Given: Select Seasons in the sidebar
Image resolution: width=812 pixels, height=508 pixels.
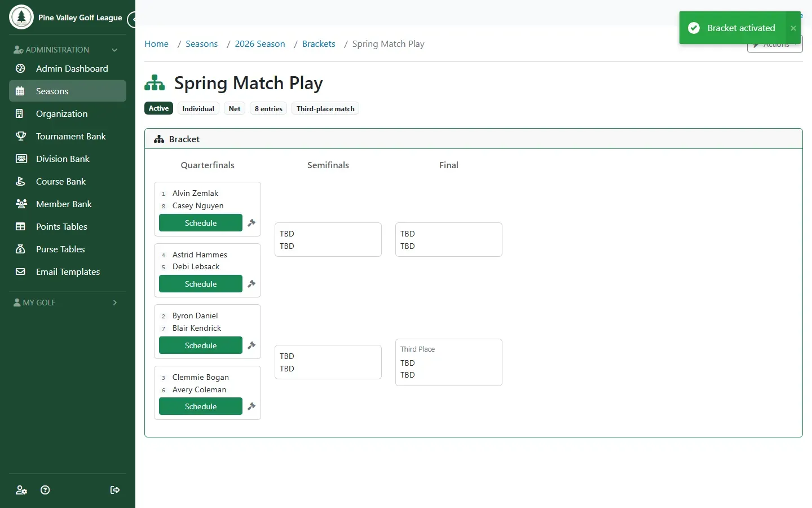Looking at the screenshot, I should click(68, 91).
